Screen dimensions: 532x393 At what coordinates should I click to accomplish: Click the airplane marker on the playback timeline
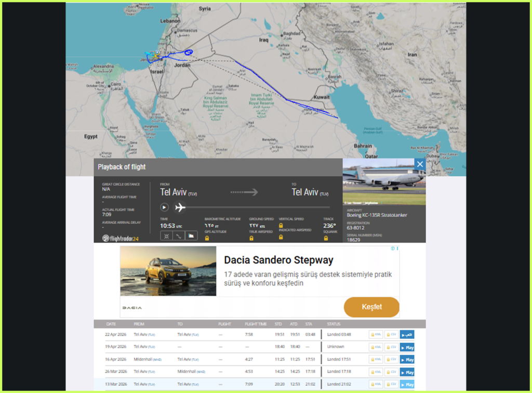click(x=180, y=207)
